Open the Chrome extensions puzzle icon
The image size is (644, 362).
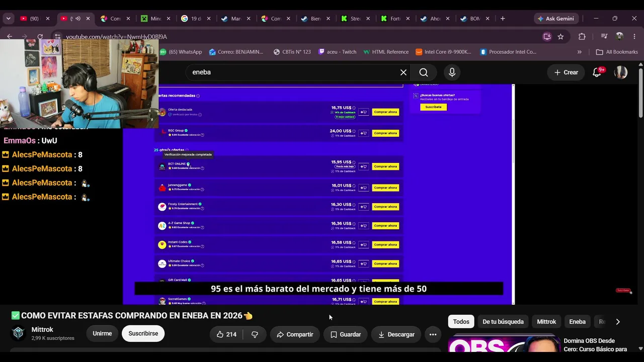pyautogui.click(x=582, y=36)
